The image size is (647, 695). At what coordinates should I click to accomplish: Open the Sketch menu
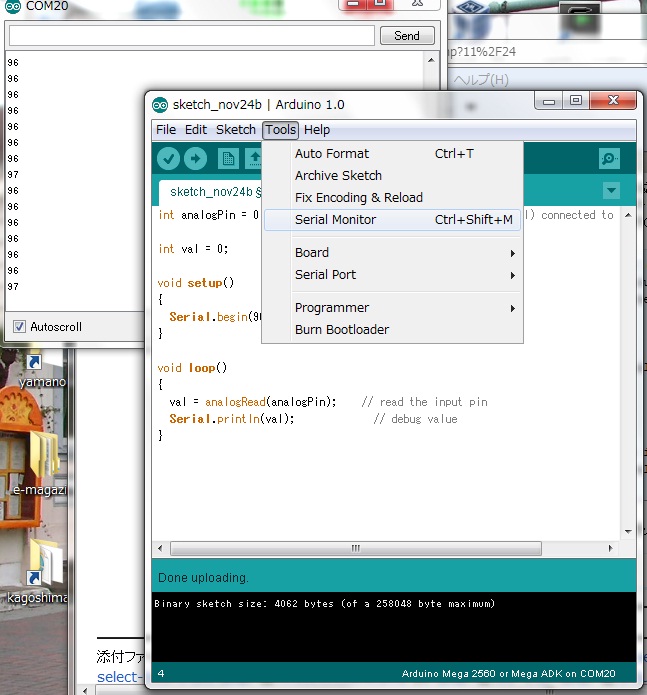236,130
